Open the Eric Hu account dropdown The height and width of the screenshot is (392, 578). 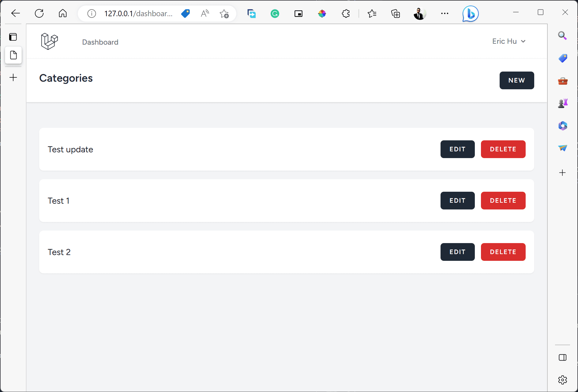[x=509, y=41]
